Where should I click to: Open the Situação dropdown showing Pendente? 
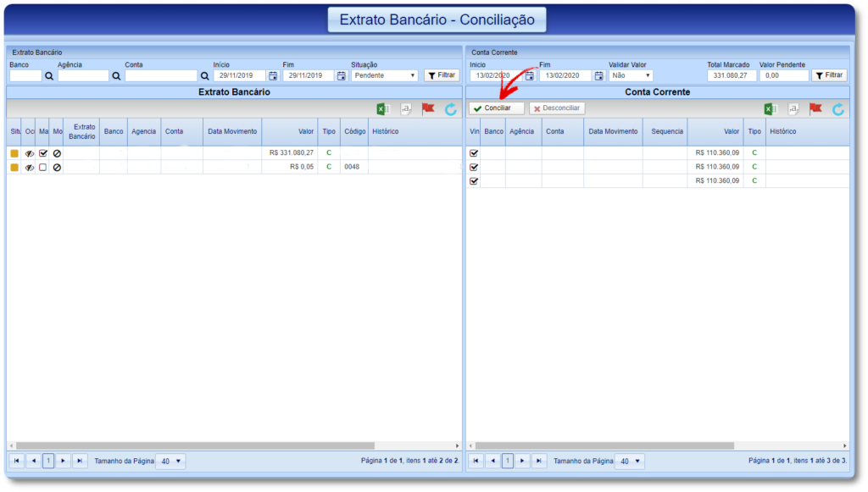pos(384,75)
